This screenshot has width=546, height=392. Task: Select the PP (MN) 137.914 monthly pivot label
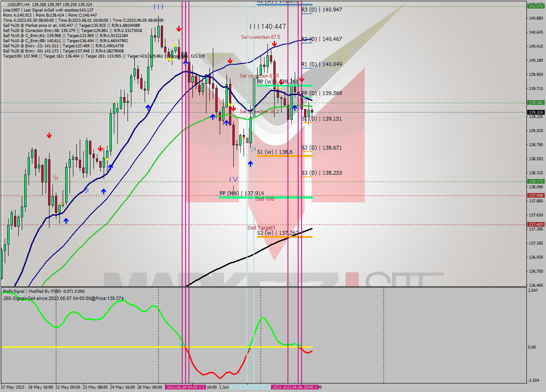[x=241, y=193]
